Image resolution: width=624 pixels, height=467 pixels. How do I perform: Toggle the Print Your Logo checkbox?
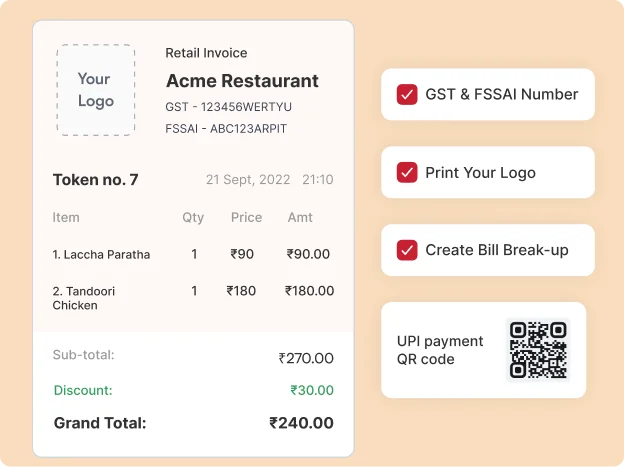coord(407,172)
